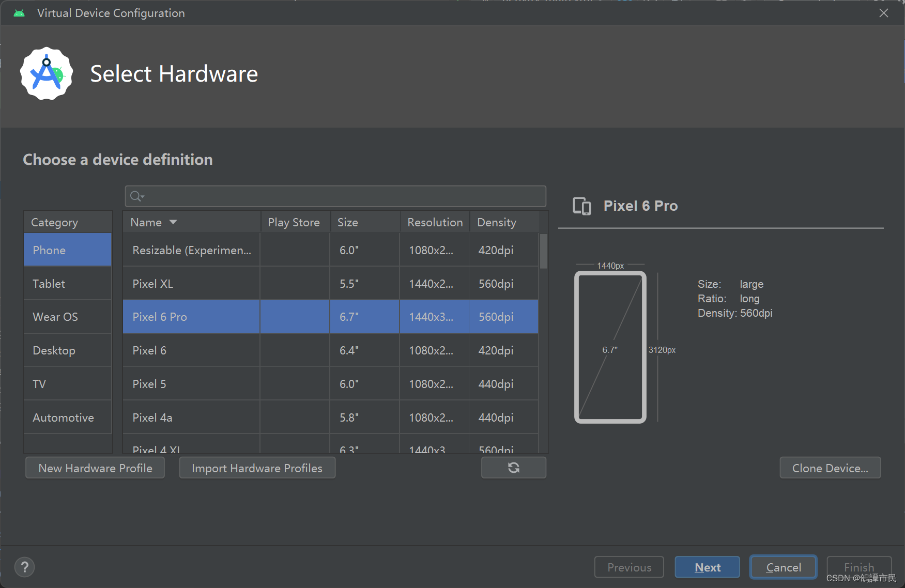
Task: Click 1440x2... resolution cell of Pixel XL
Action: point(435,284)
